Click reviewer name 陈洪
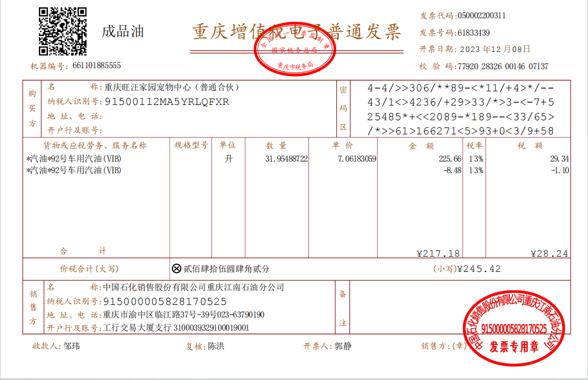Screen dimensions: 588x380 (x=216, y=346)
